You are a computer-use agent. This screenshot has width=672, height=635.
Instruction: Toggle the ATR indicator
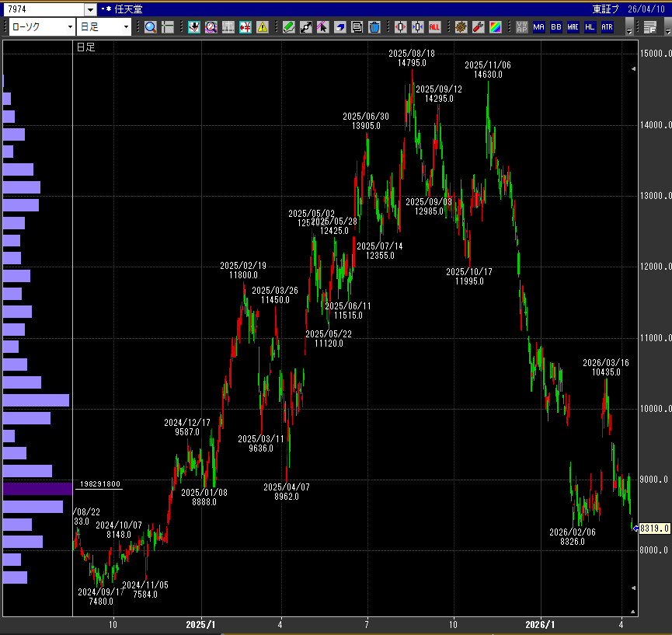607,27
